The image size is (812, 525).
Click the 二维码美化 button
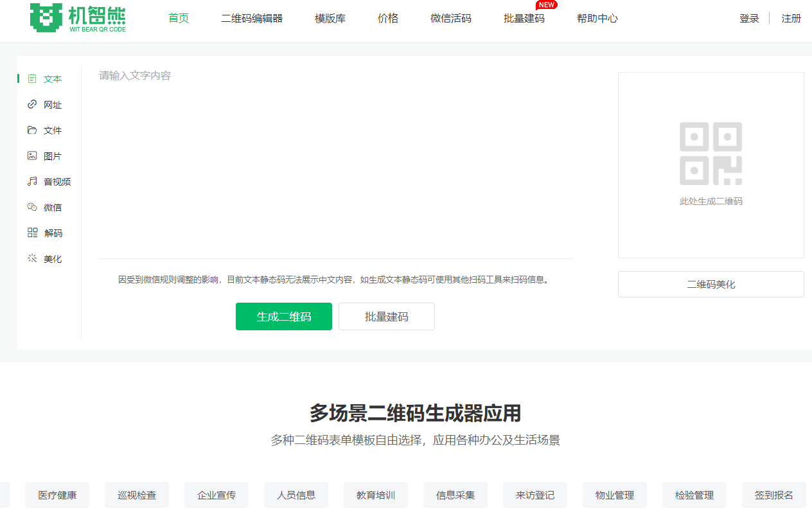click(x=711, y=284)
